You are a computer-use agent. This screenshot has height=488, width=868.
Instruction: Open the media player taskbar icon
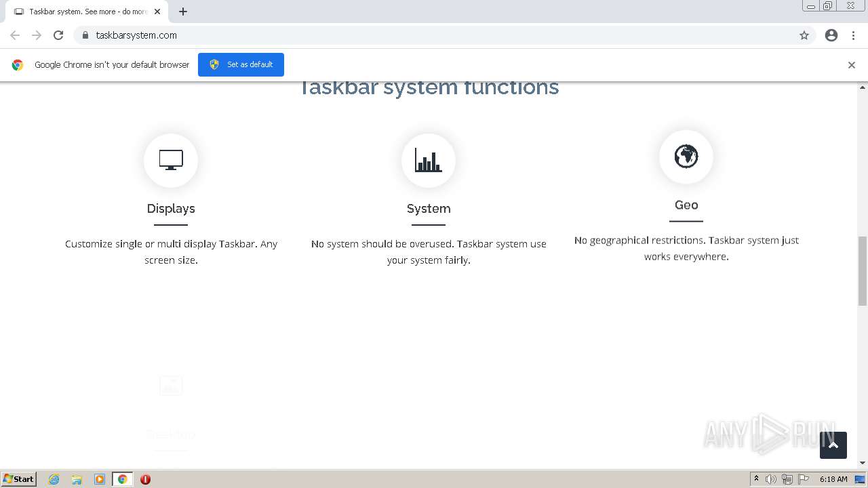pos(100,479)
